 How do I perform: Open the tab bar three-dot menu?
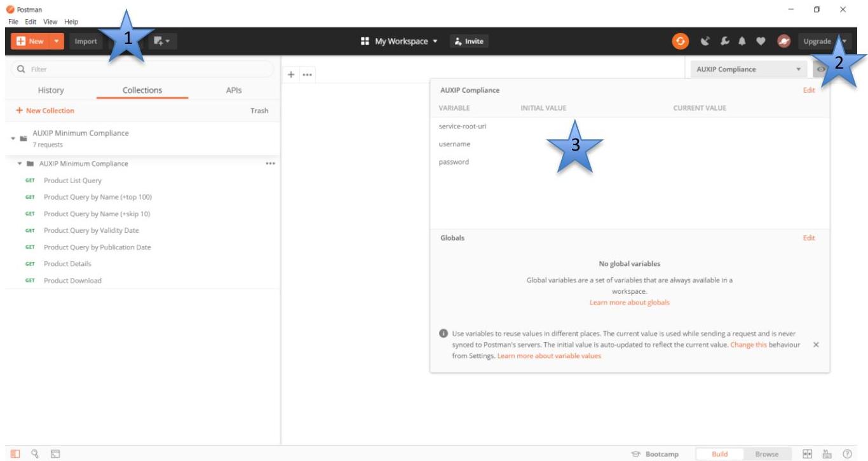click(x=307, y=75)
